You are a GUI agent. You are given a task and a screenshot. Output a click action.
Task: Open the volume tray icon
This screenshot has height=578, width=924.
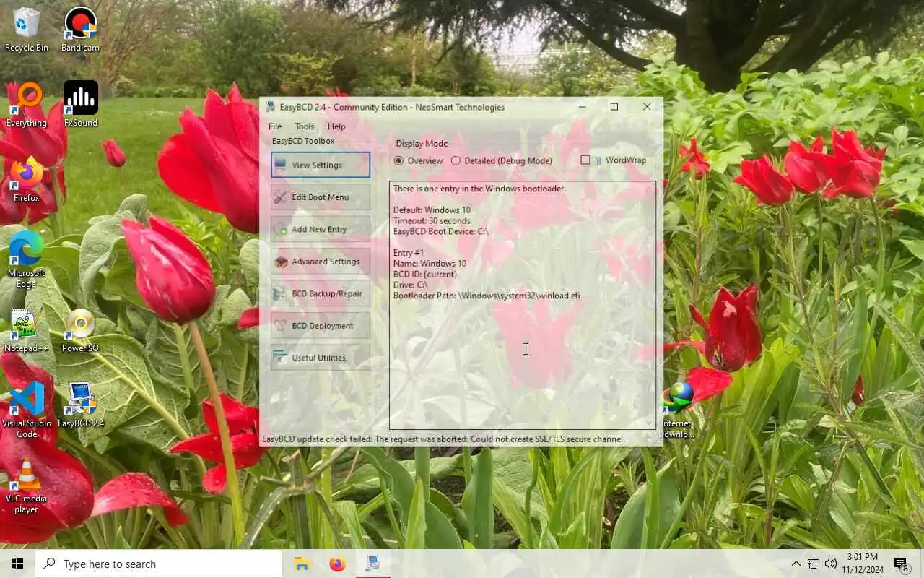pos(831,564)
